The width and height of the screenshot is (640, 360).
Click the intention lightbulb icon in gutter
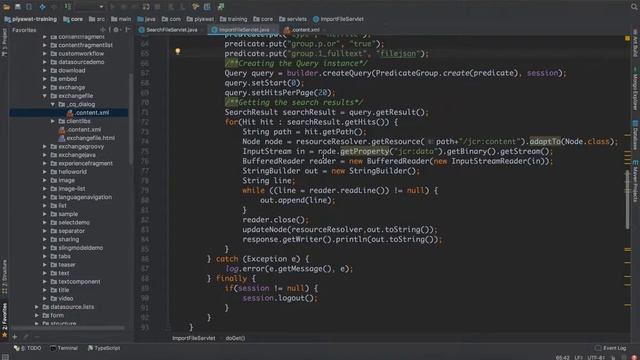(178, 51)
